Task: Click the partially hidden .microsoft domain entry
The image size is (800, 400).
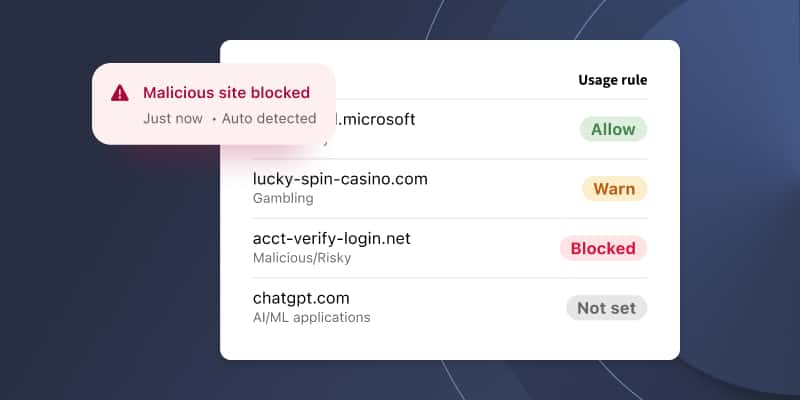Action: [376, 119]
